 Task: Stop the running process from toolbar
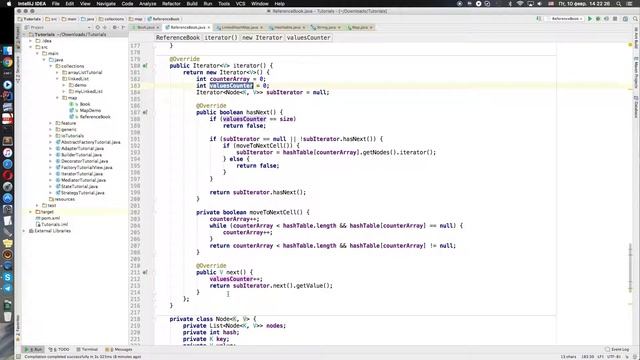(615, 19)
